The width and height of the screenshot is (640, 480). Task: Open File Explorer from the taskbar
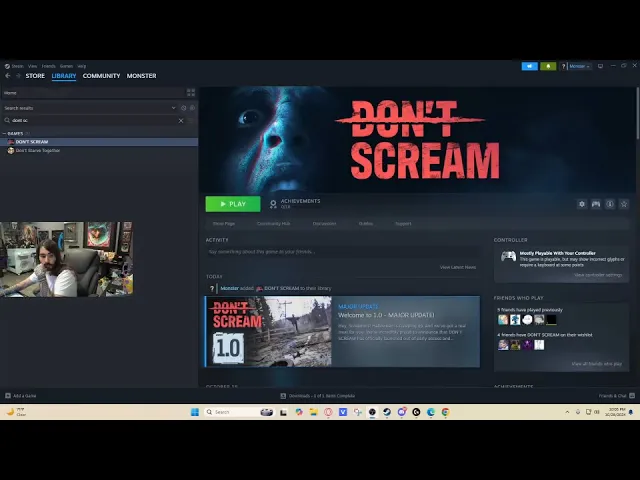click(313, 412)
